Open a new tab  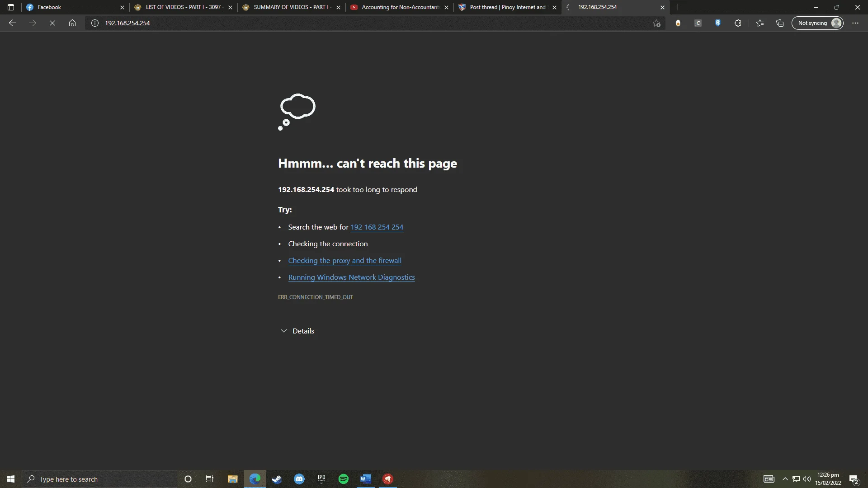click(678, 7)
